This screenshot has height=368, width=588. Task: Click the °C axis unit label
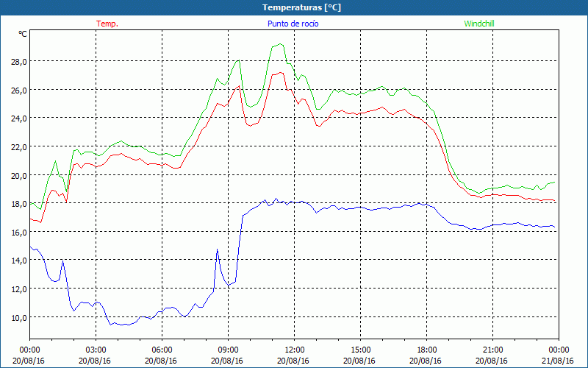(23, 34)
